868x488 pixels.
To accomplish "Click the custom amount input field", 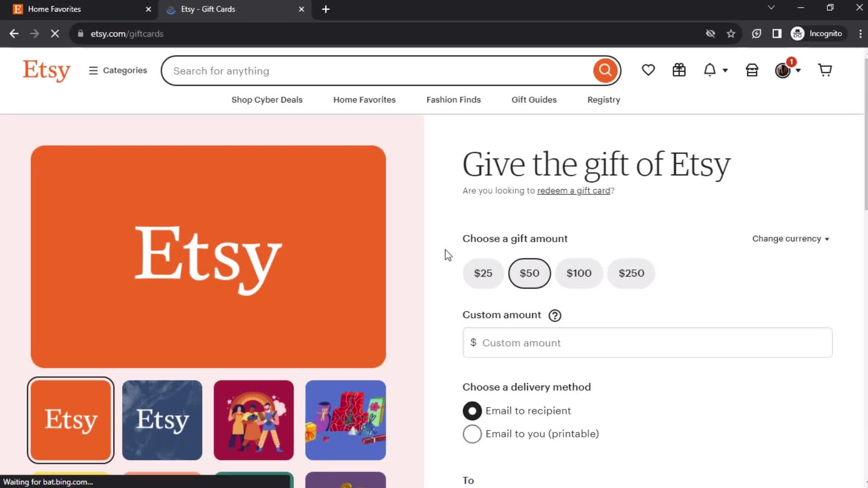I will 648,343.
